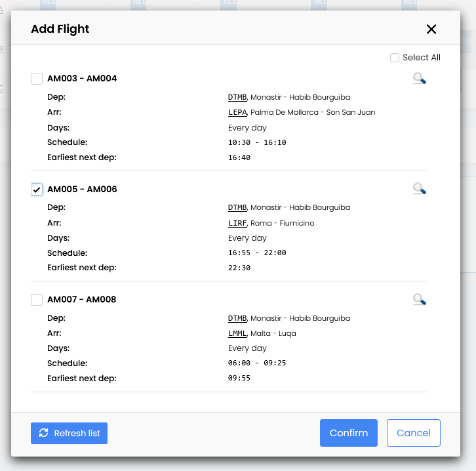The width and height of the screenshot is (476, 471).
Task: Tick the AM007 - AM008 flight checkbox
Action: pos(37,300)
